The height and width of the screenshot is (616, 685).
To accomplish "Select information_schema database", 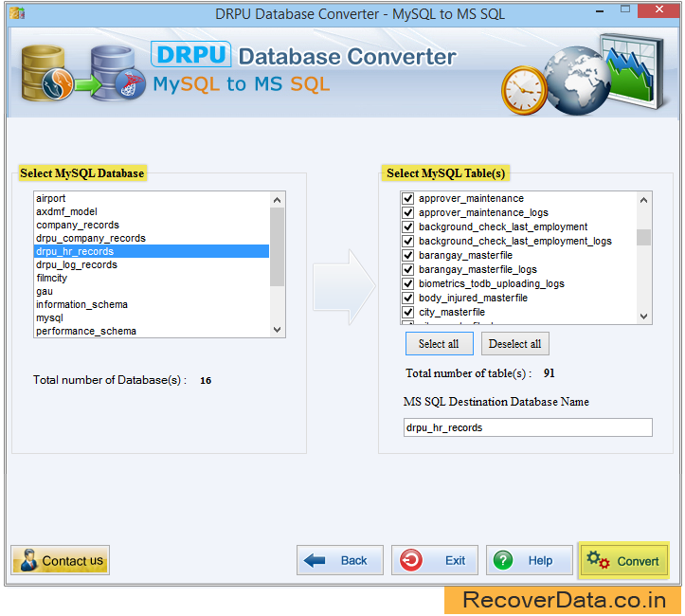I will pos(152,304).
